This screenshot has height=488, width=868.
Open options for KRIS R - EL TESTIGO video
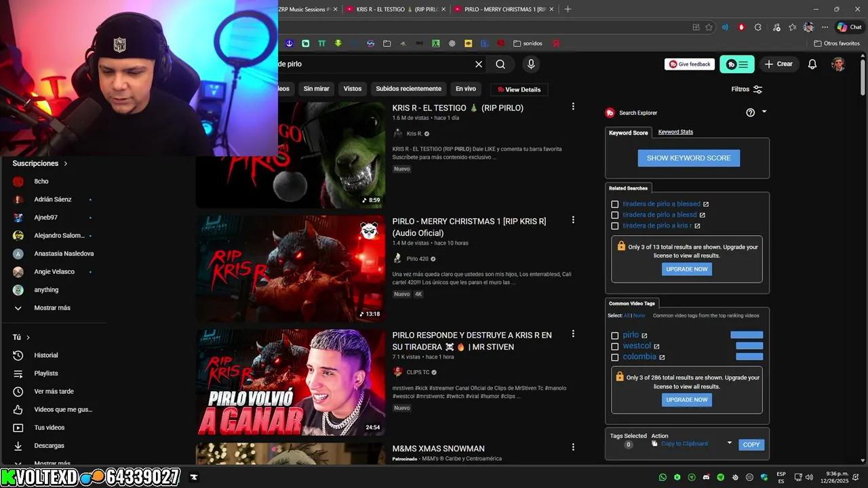[573, 106]
